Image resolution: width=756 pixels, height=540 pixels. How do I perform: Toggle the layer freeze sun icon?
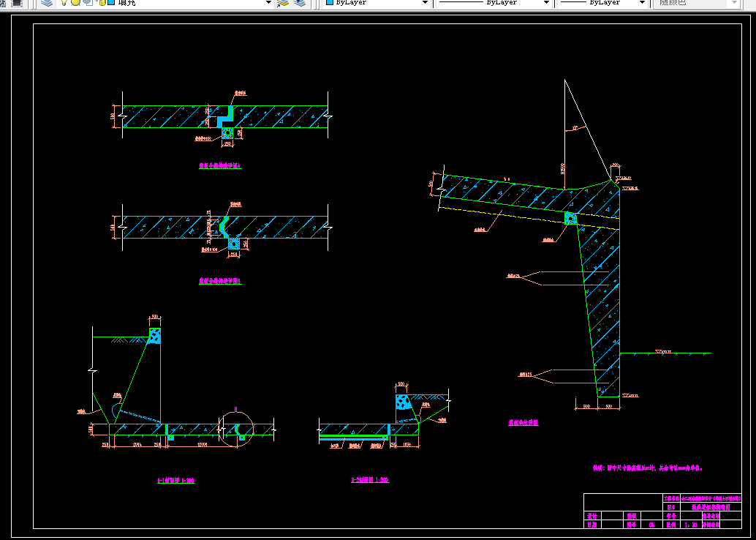pos(76,2)
